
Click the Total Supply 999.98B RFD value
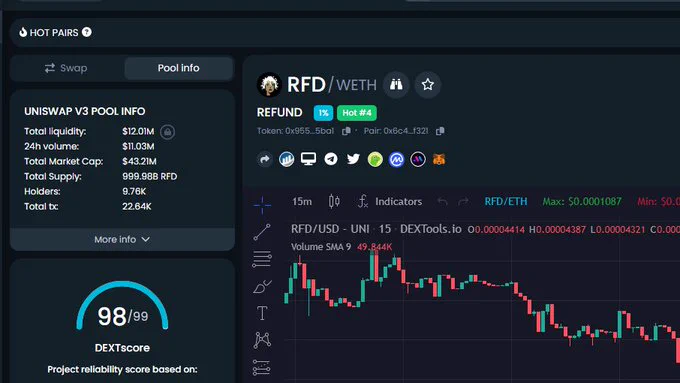tap(150, 177)
